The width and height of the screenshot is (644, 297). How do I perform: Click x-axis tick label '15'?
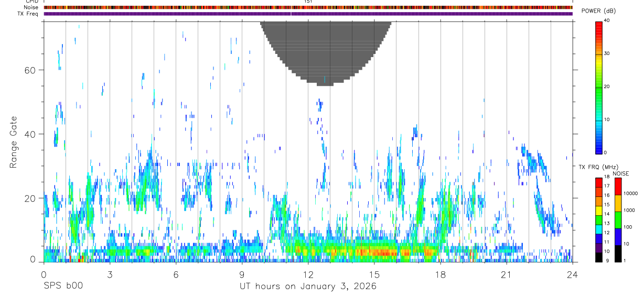[x=374, y=274]
